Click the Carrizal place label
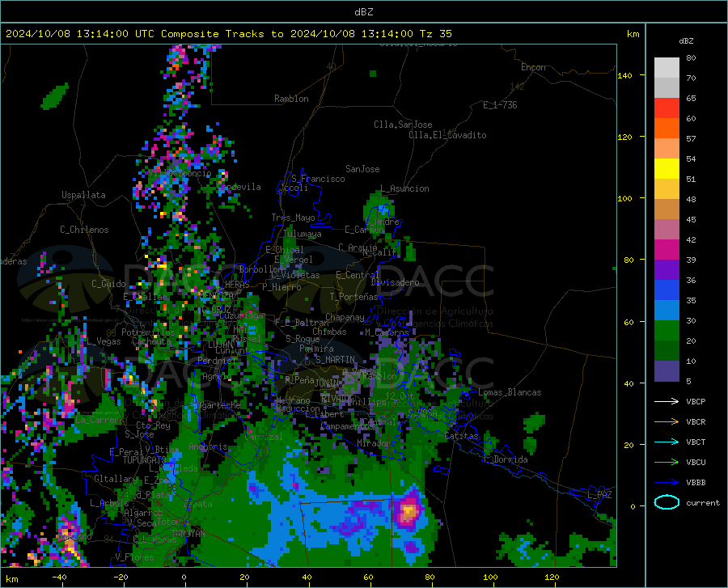 coord(263,437)
